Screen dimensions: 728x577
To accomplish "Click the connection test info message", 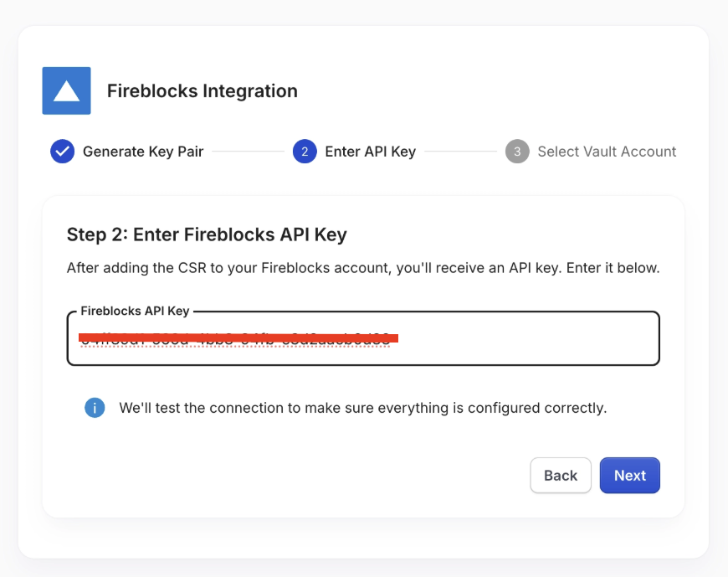I will click(363, 408).
